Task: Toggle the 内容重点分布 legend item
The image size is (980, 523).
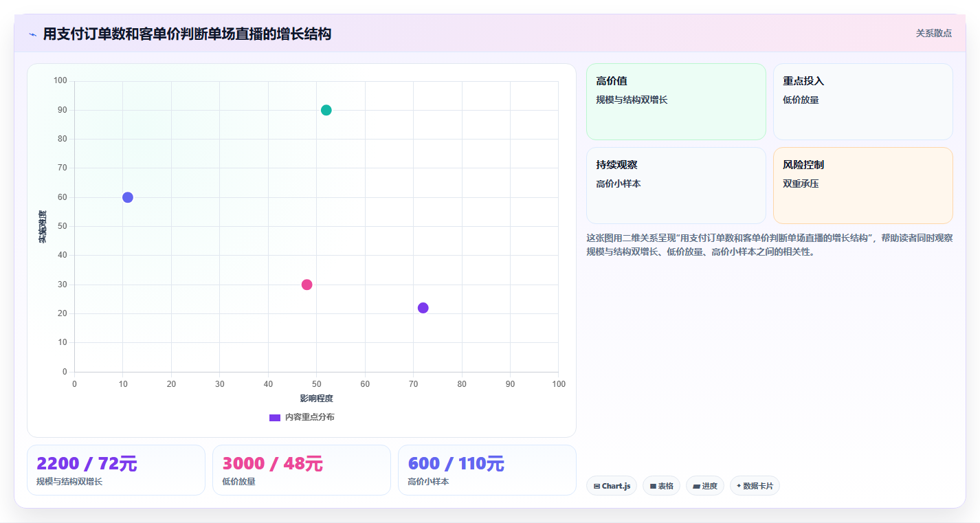Action: (x=302, y=417)
